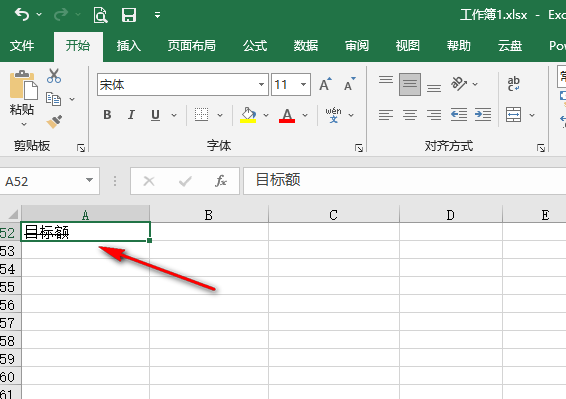Image resolution: width=566 pixels, height=399 pixels.
Task: Open the 公式 ribbon tab
Action: pos(255,46)
